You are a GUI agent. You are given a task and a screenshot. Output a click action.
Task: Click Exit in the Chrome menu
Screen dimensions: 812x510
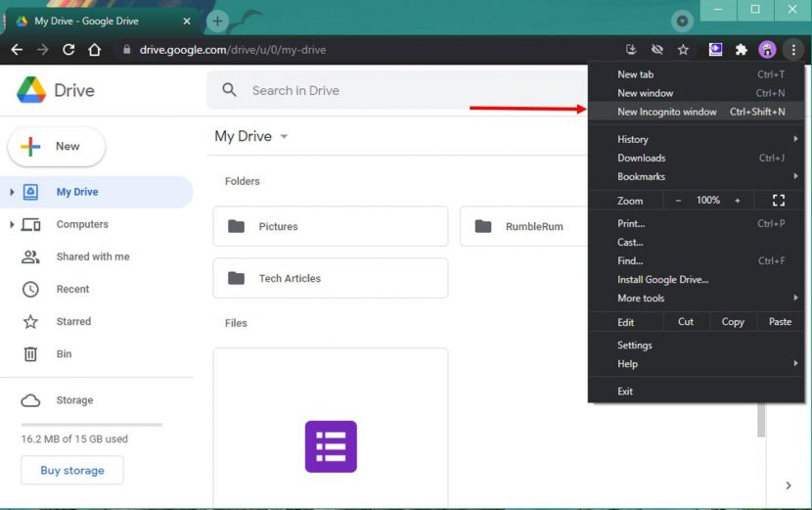coord(697,392)
